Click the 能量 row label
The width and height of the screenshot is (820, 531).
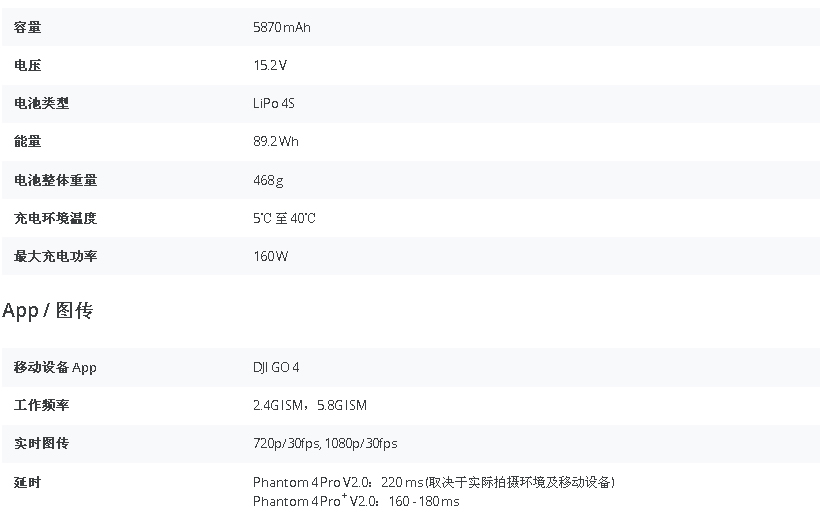[27, 141]
